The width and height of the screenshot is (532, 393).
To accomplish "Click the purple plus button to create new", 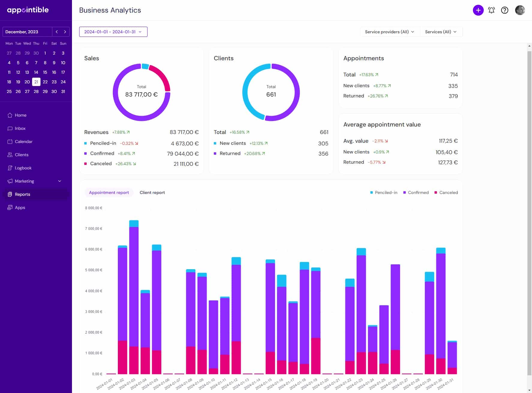I will click(478, 10).
